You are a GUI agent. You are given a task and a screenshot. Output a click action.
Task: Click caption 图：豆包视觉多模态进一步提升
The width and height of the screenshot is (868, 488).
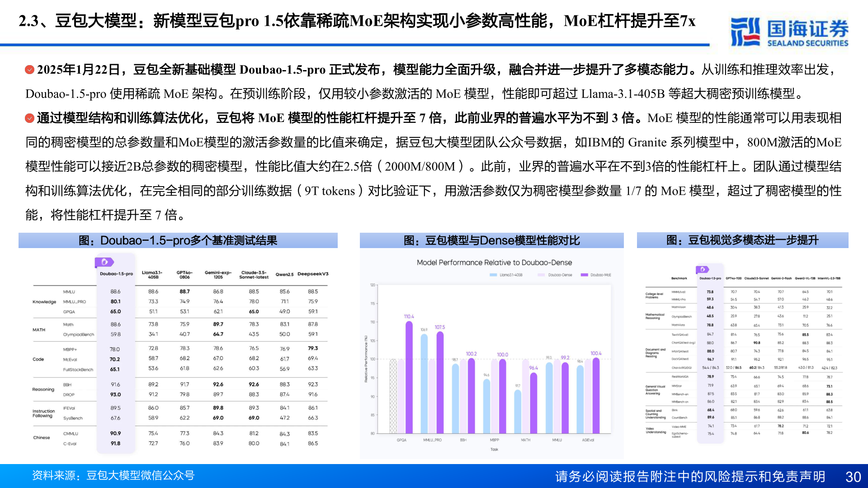point(742,240)
